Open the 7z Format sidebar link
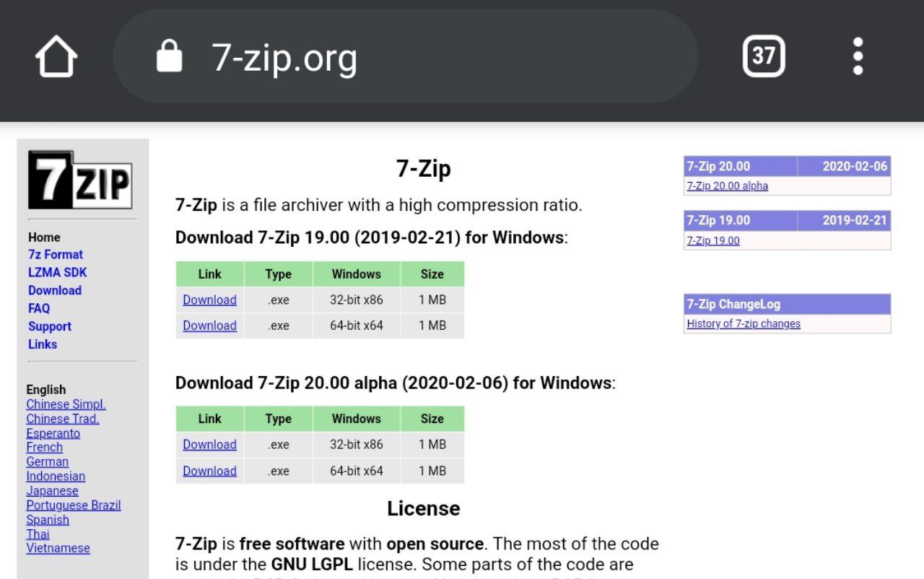This screenshot has width=924, height=579. [56, 254]
